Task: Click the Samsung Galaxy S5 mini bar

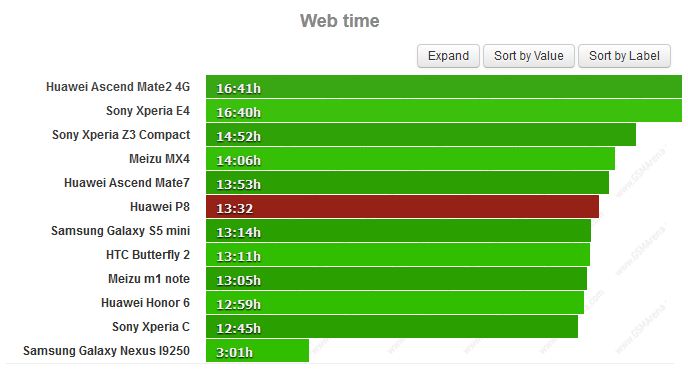Action: [x=398, y=230]
